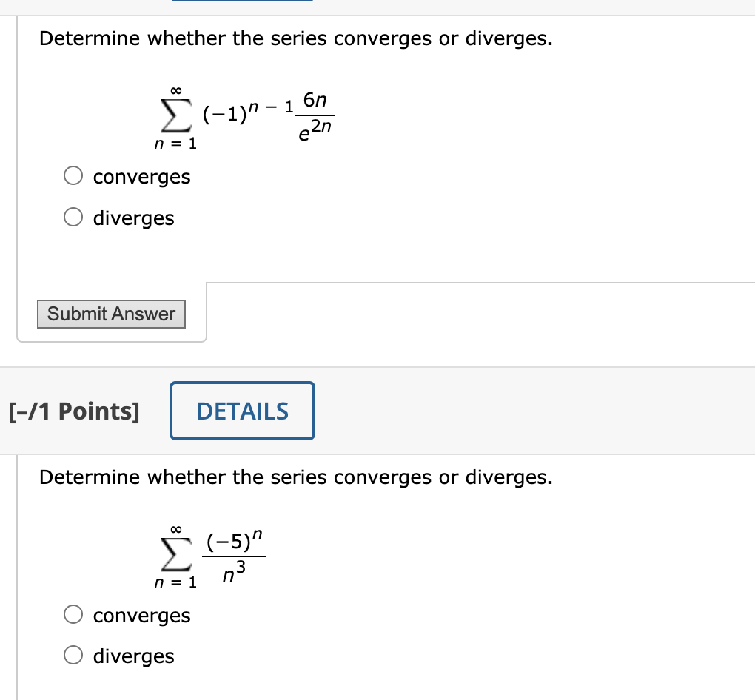This screenshot has width=755, height=700.
Task: Select converges for the alternating 6n/e^2n series
Action: click(x=73, y=175)
